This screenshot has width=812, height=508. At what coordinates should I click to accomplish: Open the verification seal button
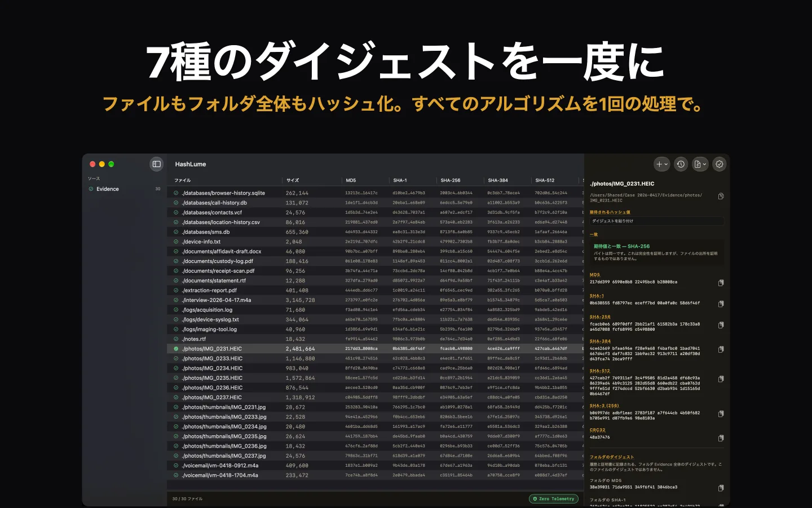[x=720, y=164]
